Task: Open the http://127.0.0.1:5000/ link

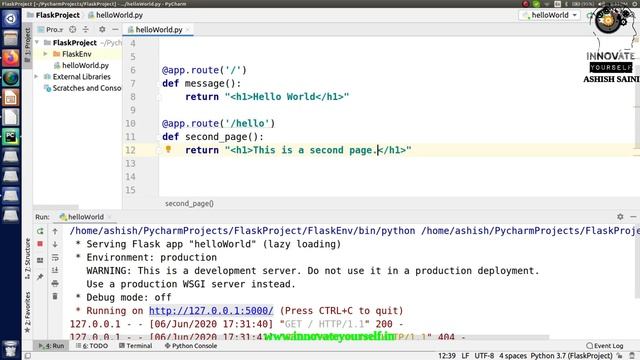Action: click(211, 311)
